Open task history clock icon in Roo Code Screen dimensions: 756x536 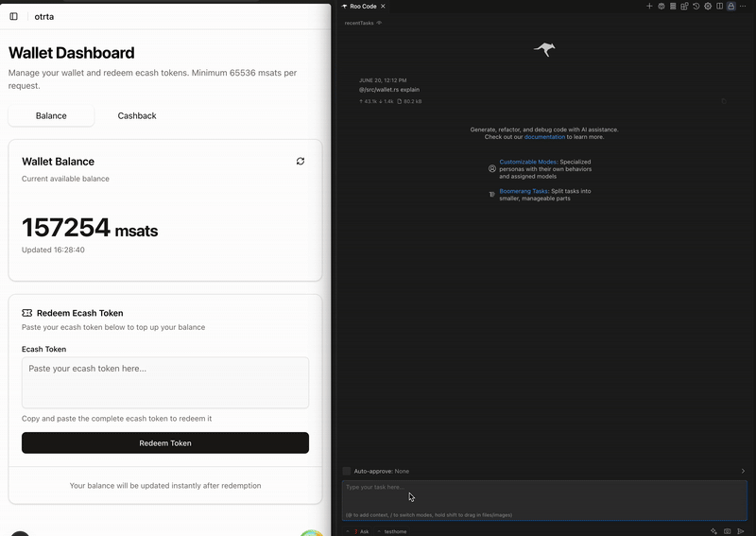(696, 7)
